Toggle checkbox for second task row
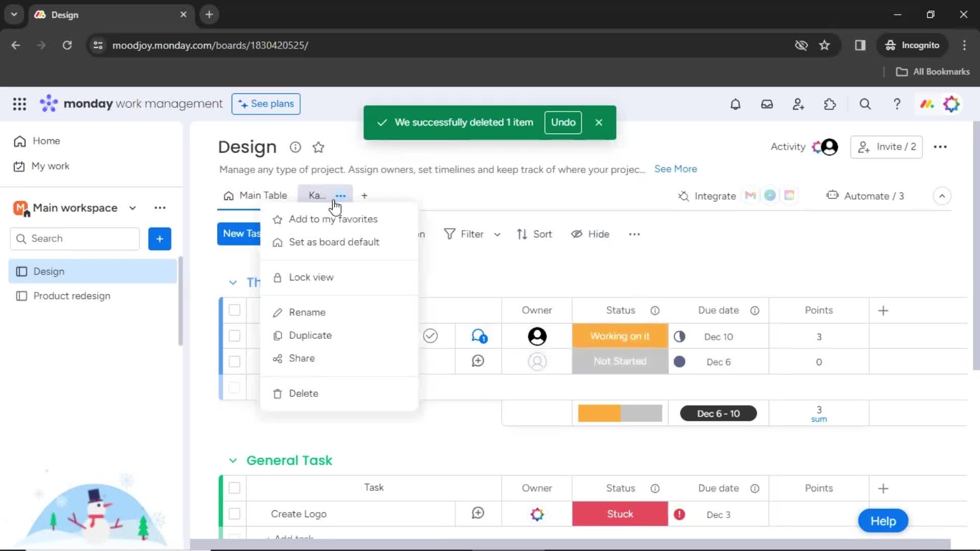The image size is (980, 551). (235, 362)
